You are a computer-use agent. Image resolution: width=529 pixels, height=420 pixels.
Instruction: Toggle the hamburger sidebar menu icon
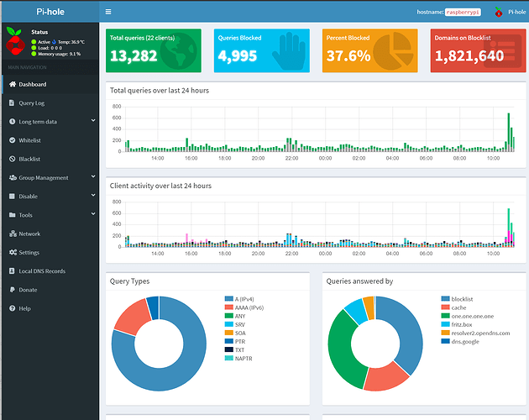click(109, 13)
